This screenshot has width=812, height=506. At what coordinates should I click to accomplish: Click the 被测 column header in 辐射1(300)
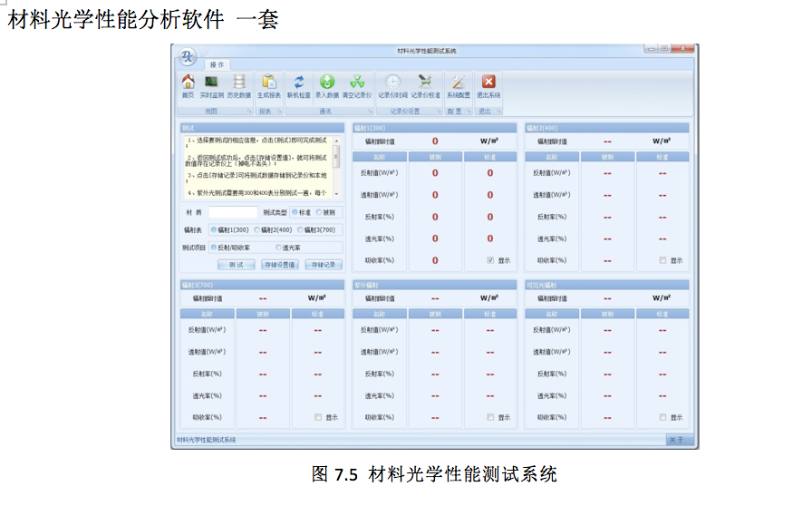tap(435, 157)
